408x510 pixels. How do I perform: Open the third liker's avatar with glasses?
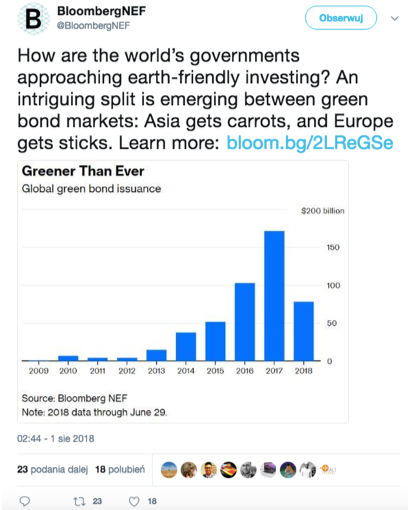coord(209,470)
